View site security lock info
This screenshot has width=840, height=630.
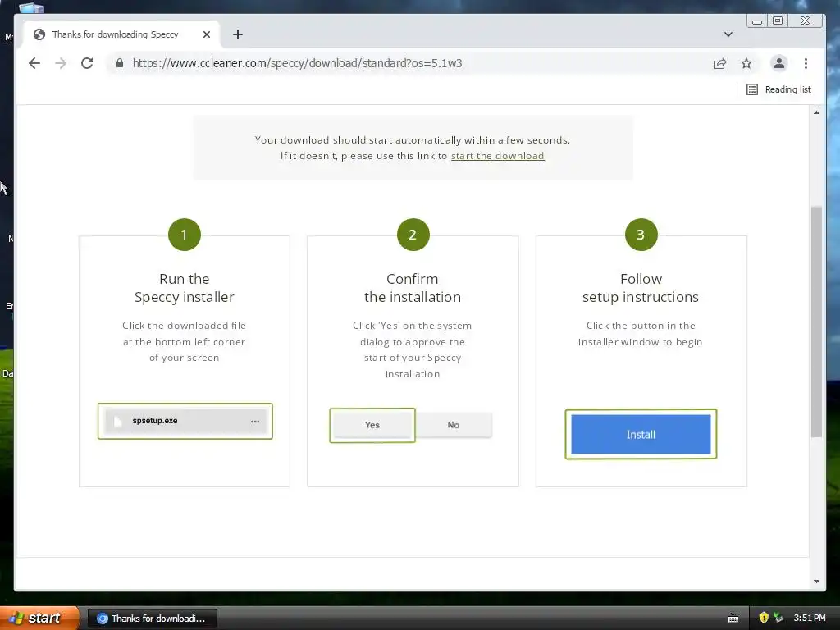(x=120, y=63)
